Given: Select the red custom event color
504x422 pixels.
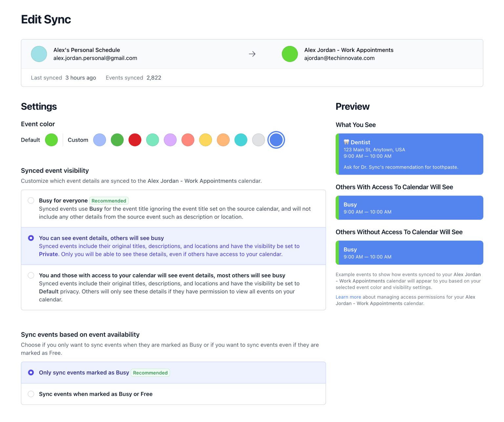Looking at the screenshot, I should click(135, 139).
